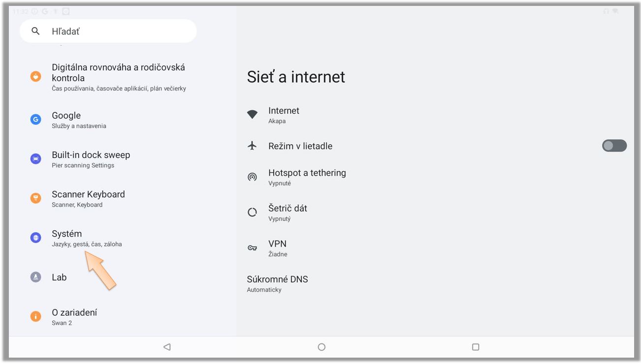The height and width of the screenshot is (364, 641).
Task: Open the Šetrič dát option
Action: click(x=288, y=212)
